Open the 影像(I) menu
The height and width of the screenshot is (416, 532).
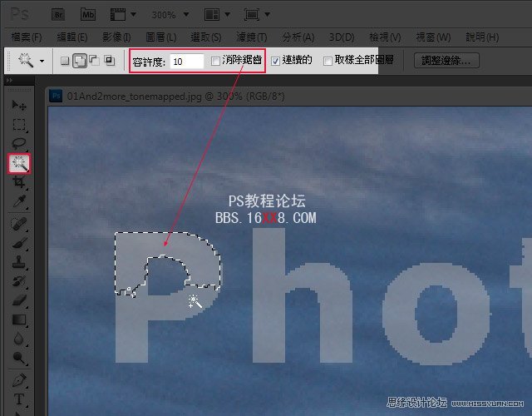point(116,37)
